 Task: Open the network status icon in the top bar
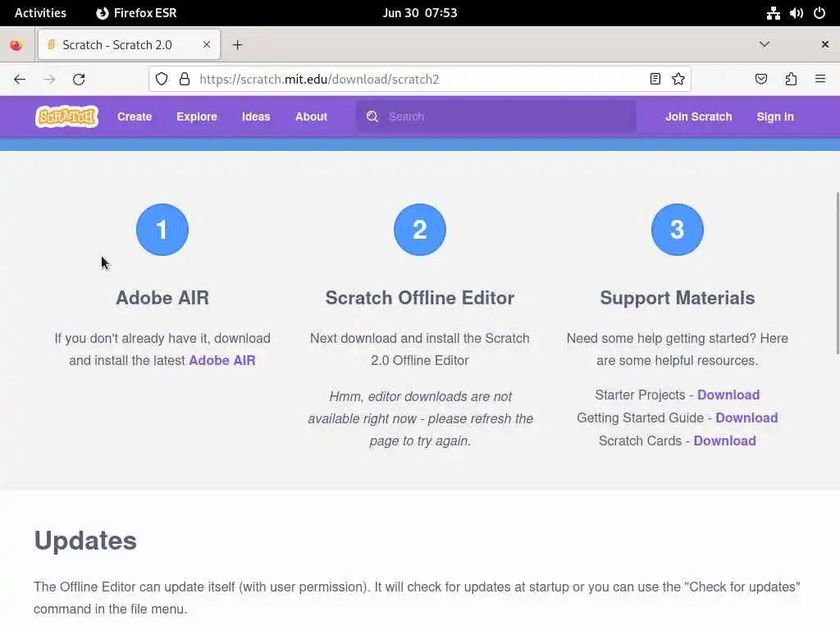773,13
